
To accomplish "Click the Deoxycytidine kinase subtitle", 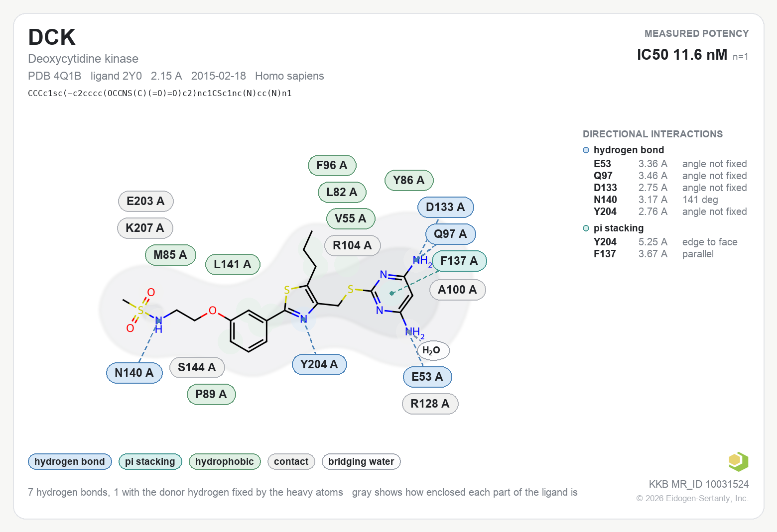I will tap(83, 59).
